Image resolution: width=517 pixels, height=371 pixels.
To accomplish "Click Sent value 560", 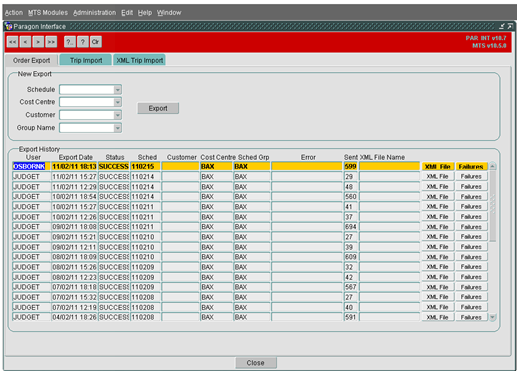I will 350,197.
